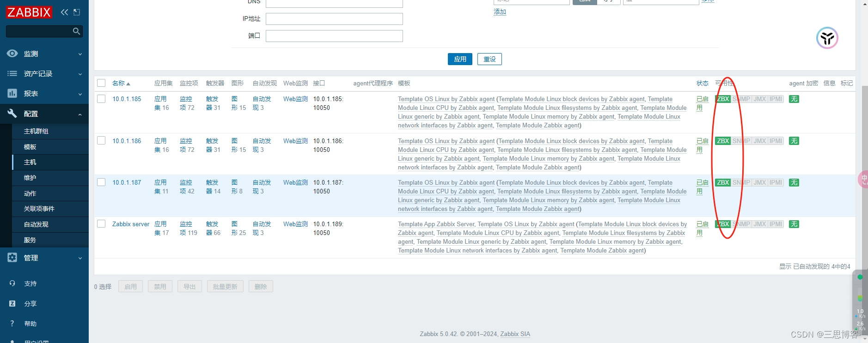Expand the 报表 menu chevron
This screenshot has height=343, width=868.
pos(80,94)
